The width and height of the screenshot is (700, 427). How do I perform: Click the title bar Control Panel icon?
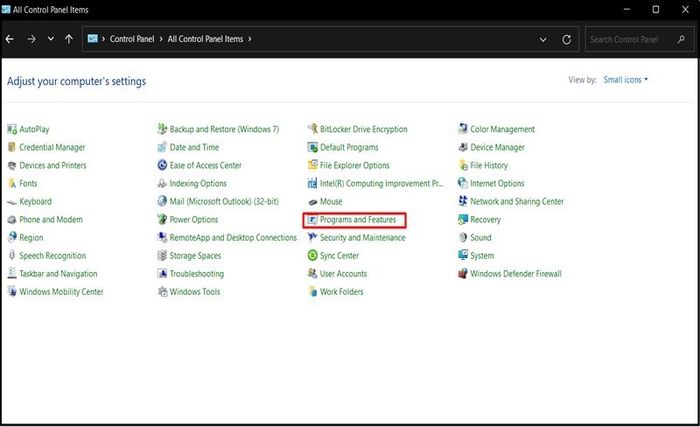click(x=6, y=9)
